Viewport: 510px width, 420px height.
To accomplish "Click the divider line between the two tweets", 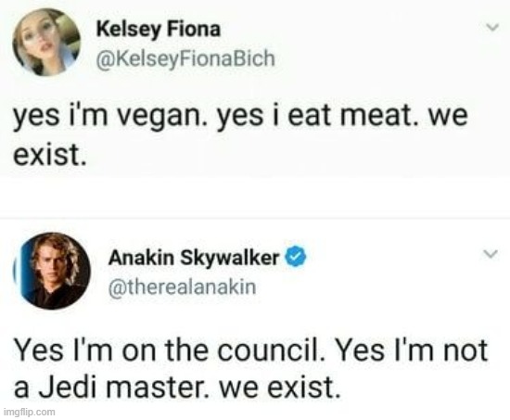I will (x=255, y=218).
